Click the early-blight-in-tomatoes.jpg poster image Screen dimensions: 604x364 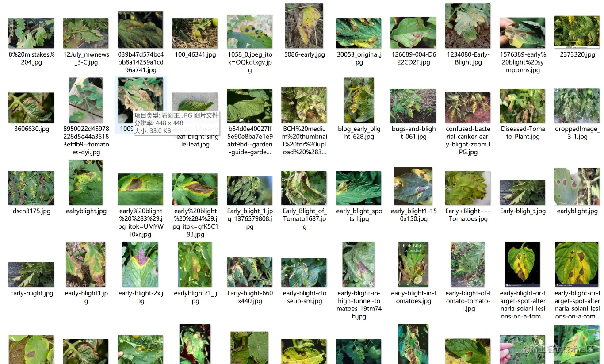tap(413, 264)
